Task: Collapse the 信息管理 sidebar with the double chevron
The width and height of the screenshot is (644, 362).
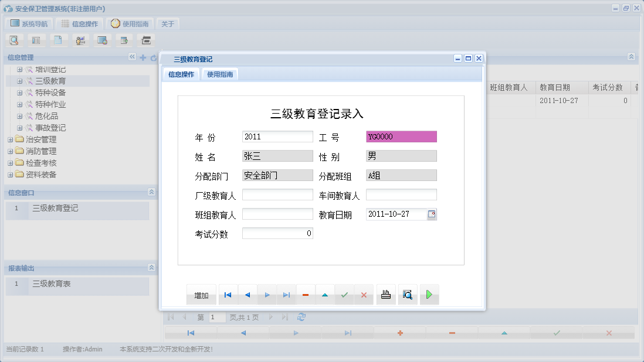Action: 133,57
